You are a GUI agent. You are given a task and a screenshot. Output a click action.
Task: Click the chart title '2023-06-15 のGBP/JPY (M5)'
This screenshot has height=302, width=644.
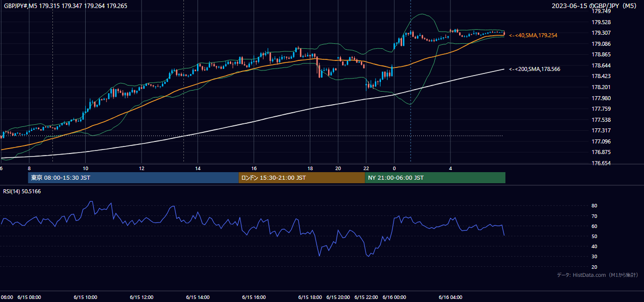[x=595, y=6]
